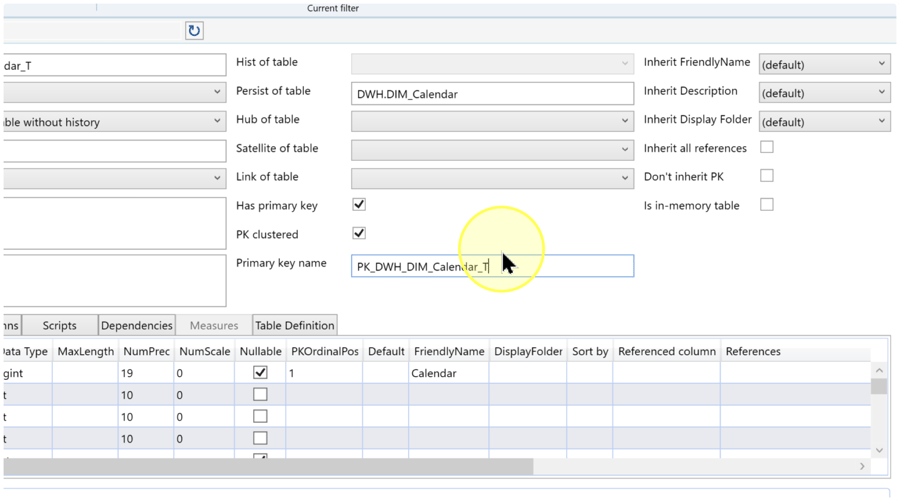This screenshot has width=900, height=501.
Task: Switch to the Measures tab
Action: click(x=214, y=325)
